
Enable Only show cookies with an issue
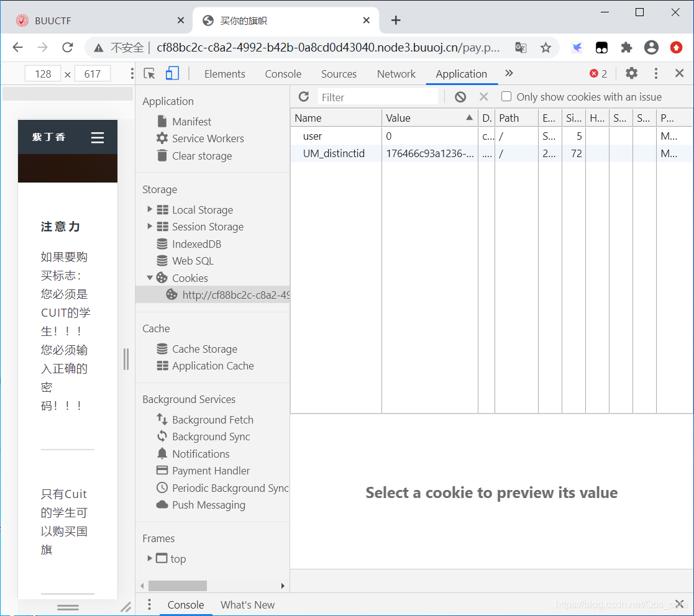[506, 97]
